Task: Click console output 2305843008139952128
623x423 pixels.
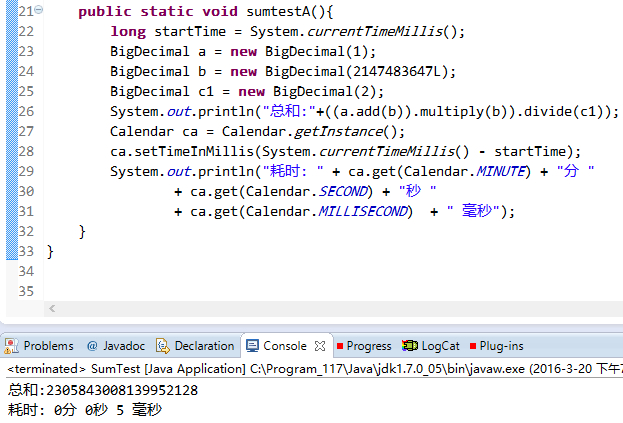Action: 122,390
